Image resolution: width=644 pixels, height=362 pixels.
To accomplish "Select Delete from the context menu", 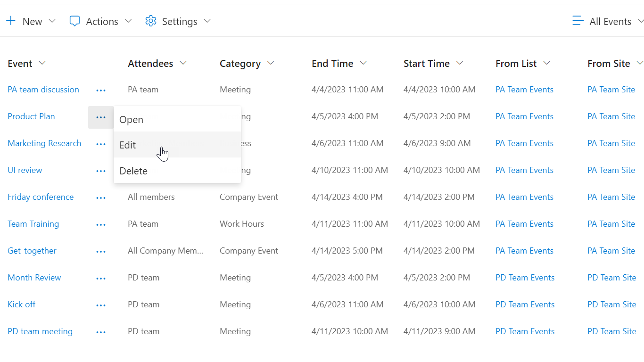I will 133,171.
